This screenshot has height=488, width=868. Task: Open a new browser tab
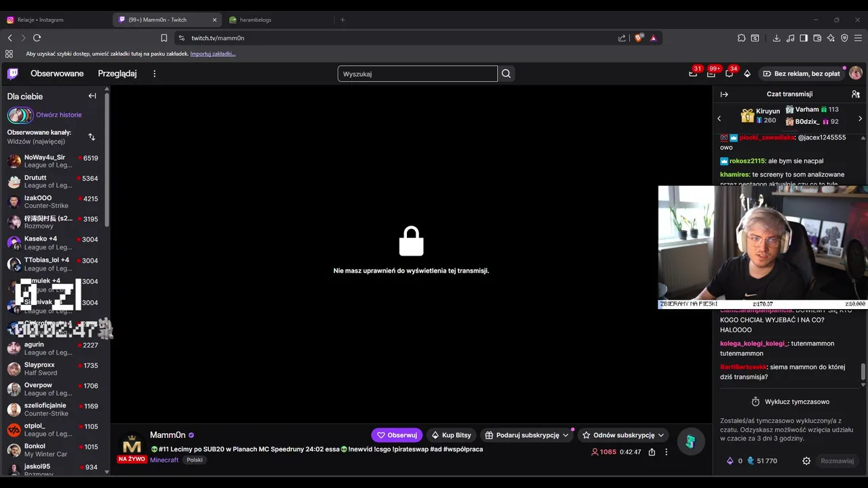342,20
